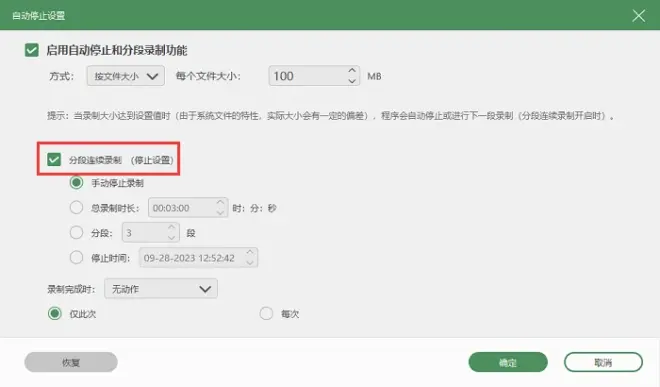Select 停止时间 radio option
Viewport: 660px width, 387px height.
76,257
